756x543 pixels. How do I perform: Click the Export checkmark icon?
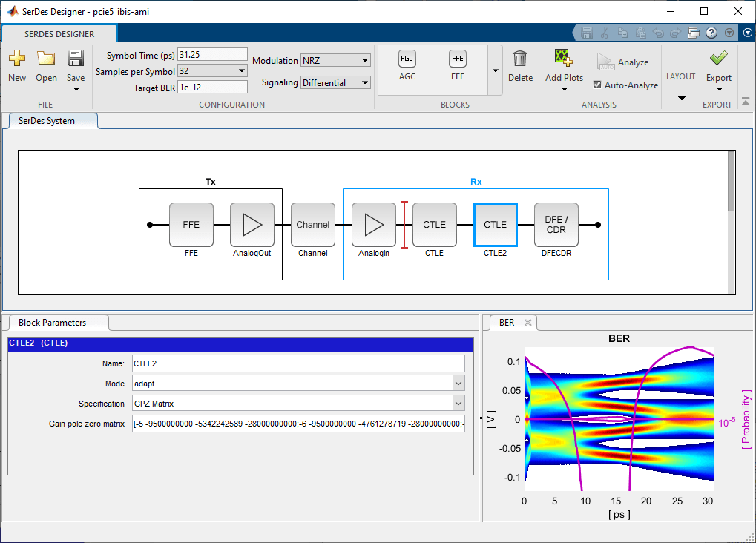point(718,59)
